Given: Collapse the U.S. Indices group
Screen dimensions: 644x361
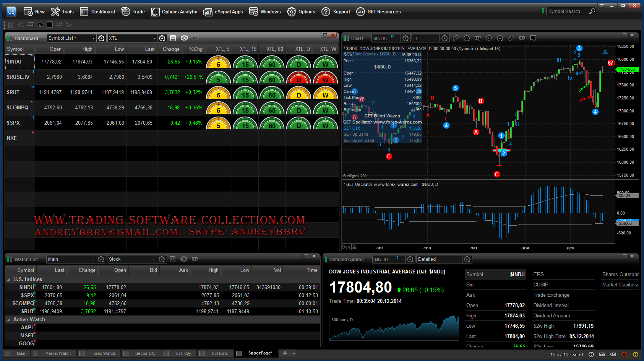Looking at the screenshot, I should [8, 280].
